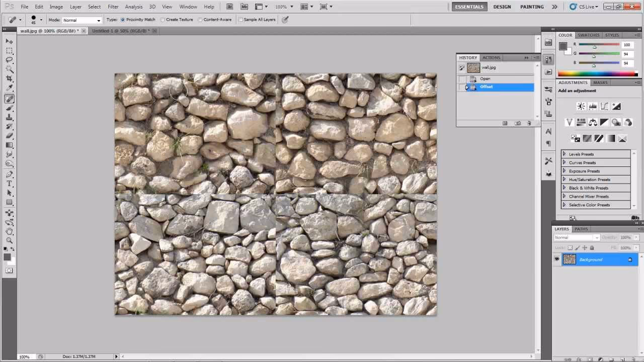Enable the Content-Aware type option

coord(200,20)
